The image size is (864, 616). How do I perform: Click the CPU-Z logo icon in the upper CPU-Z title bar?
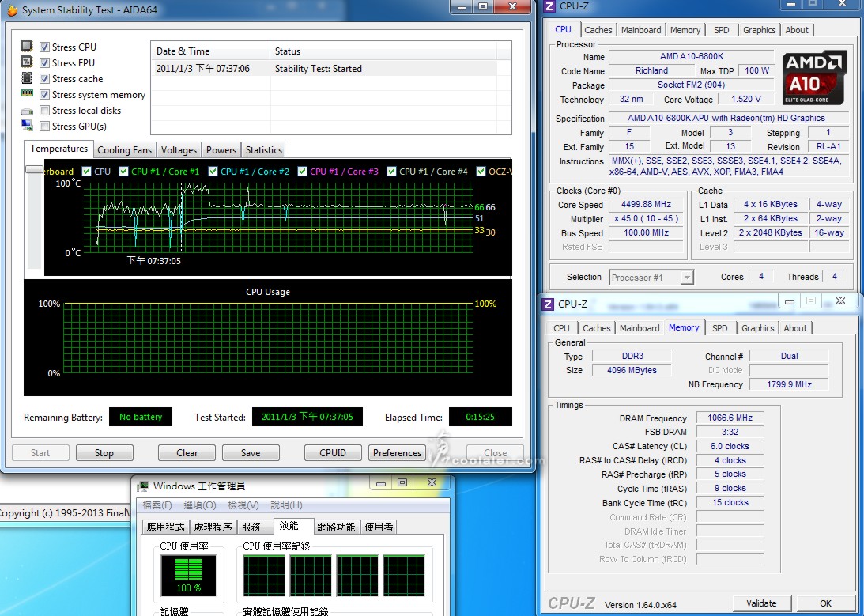549,6
